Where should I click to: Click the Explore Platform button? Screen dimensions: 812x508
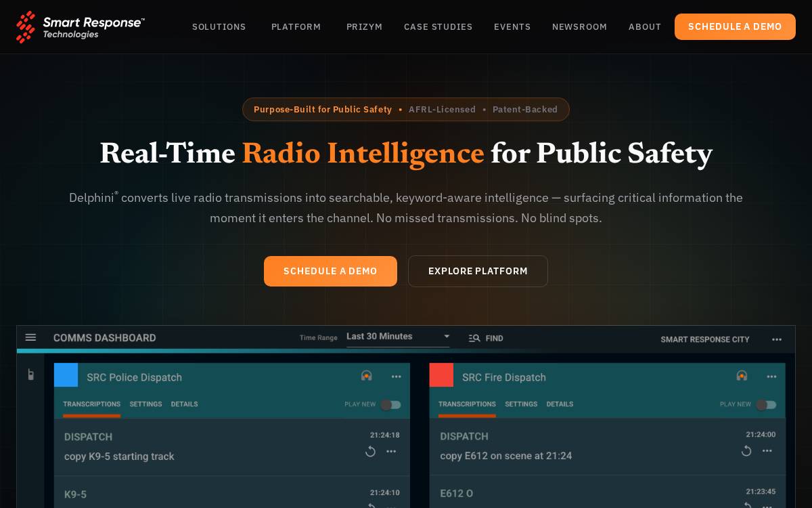(478, 271)
